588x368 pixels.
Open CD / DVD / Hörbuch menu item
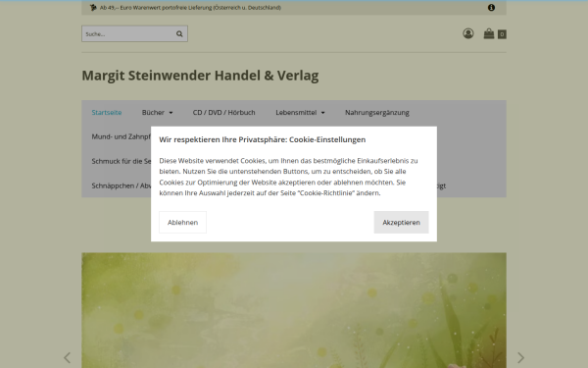pyautogui.click(x=223, y=112)
